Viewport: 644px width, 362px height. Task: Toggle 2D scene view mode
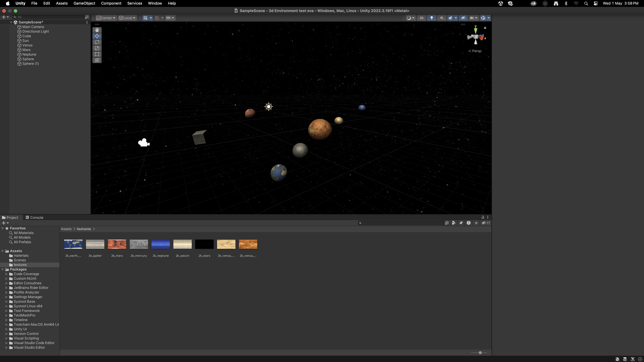421,18
